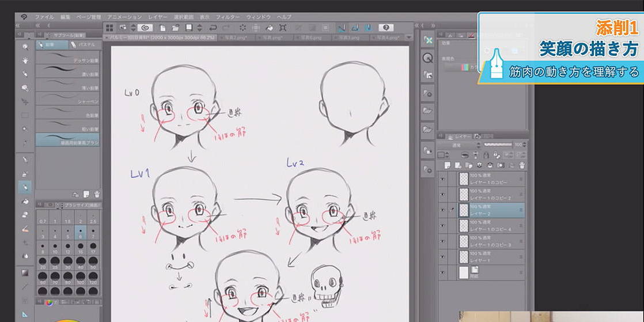Choose brush size 100

coord(81,278)
